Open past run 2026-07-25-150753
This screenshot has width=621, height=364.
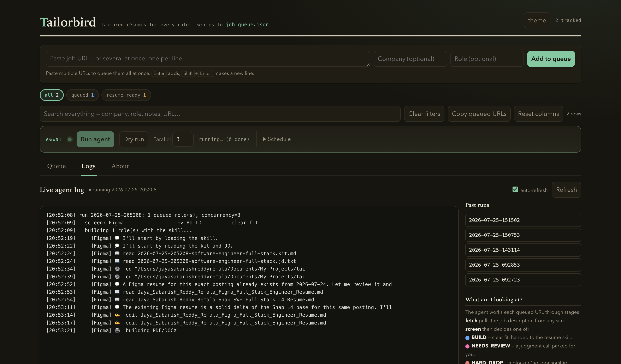pos(523,235)
